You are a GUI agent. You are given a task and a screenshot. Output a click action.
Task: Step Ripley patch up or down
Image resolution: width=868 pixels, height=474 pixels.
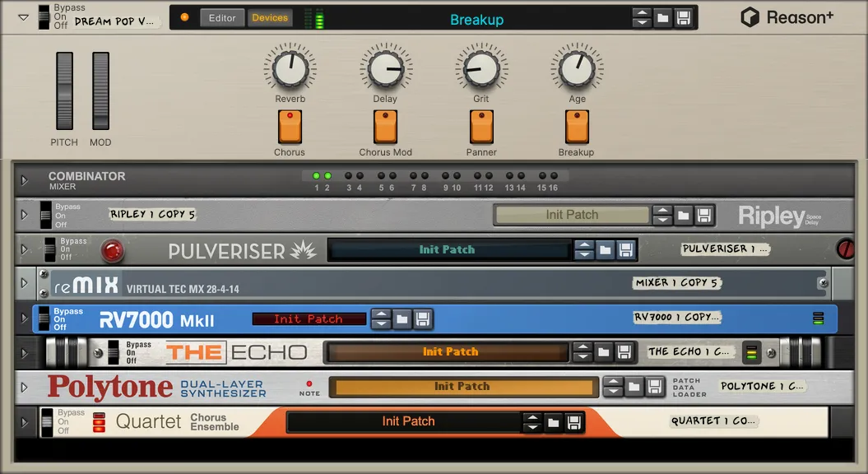click(662, 215)
